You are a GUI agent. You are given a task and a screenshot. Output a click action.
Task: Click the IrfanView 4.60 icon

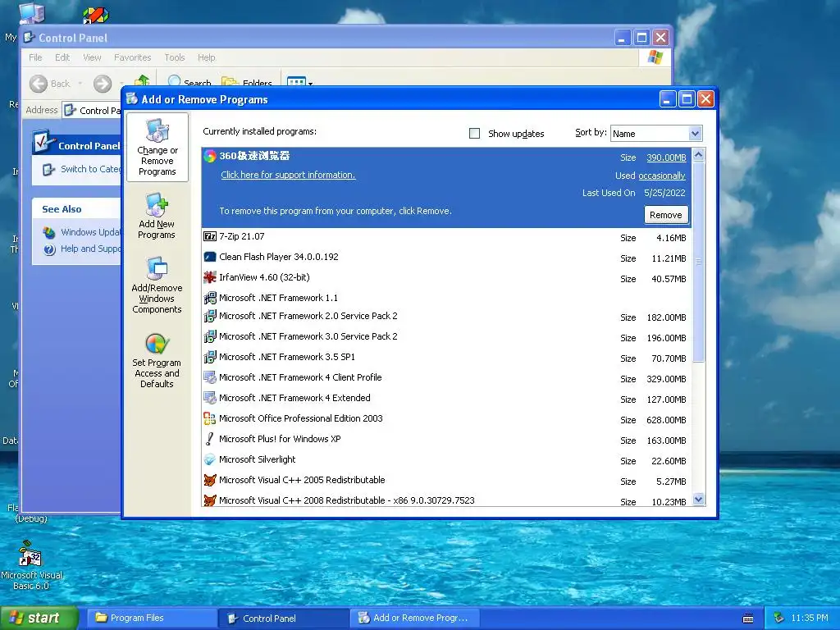tap(210, 277)
